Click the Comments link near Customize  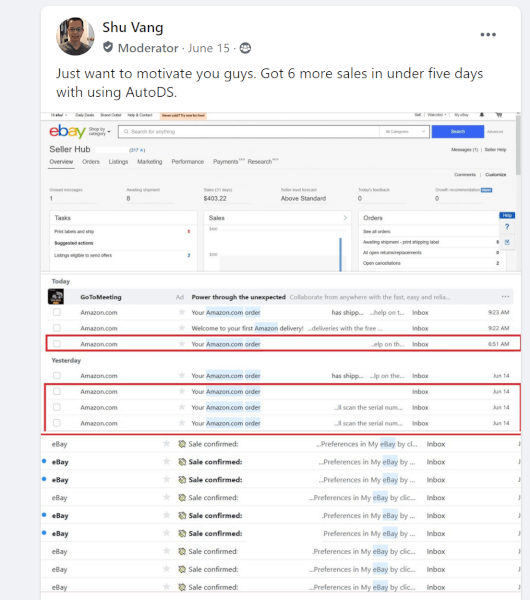coord(465,174)
